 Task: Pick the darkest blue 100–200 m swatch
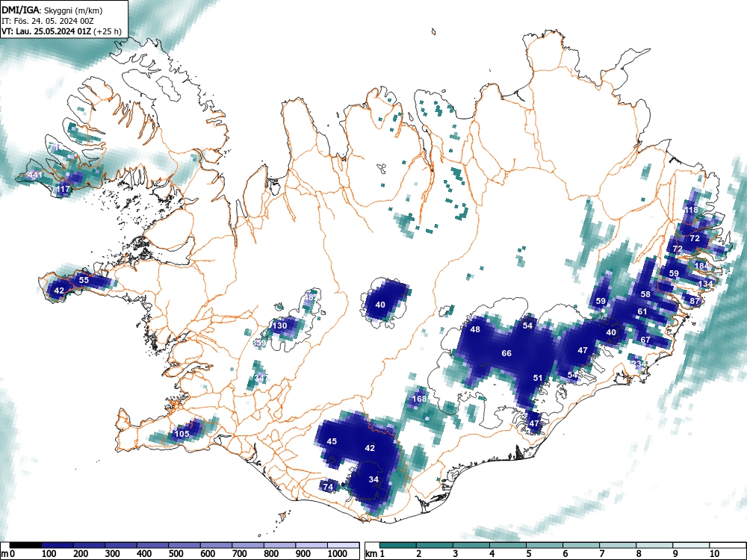coord(58,545)
